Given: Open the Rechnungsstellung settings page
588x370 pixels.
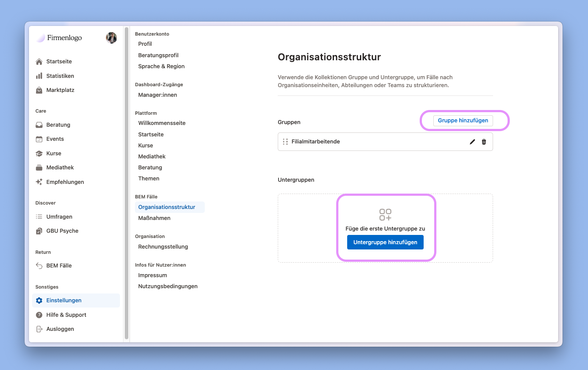Looking at the screenshot, I should (x=163, y=247).
